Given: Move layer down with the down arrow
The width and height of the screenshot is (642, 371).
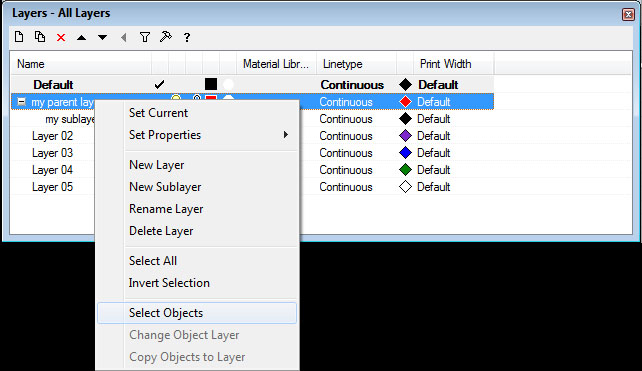Looking at the screenshot, I should point(102,38).
